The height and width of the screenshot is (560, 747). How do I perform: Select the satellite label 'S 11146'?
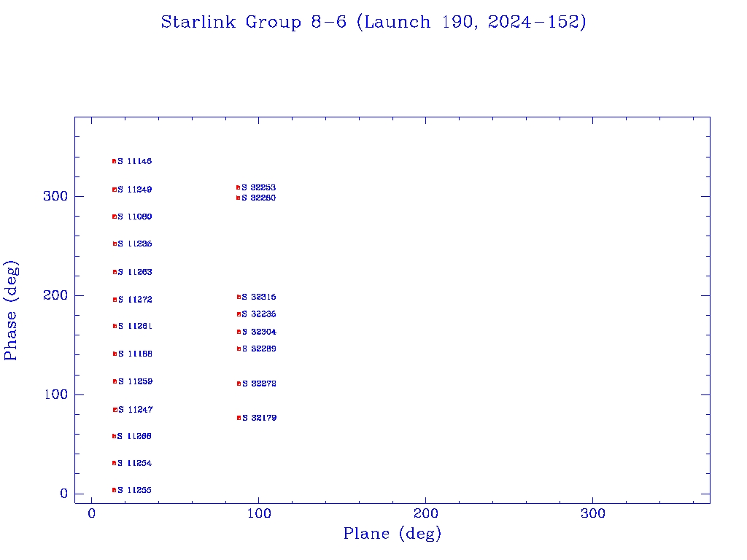135,161
